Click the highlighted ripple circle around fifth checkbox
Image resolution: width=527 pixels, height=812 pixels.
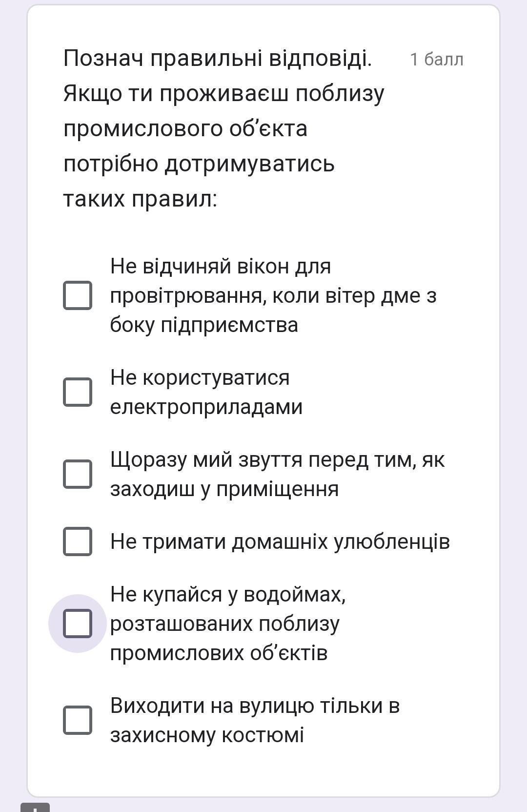(78, 624)
